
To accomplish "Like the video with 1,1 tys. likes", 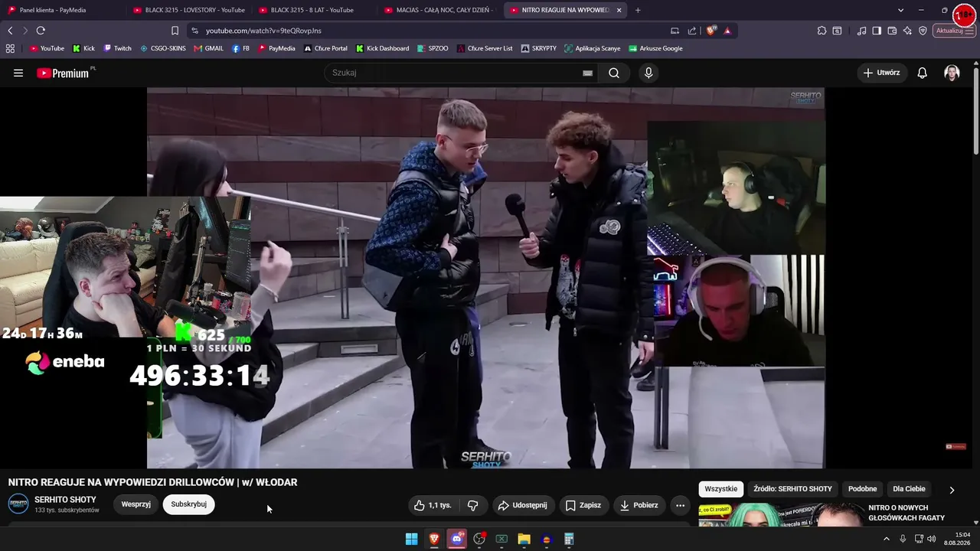I will point(433,505).
